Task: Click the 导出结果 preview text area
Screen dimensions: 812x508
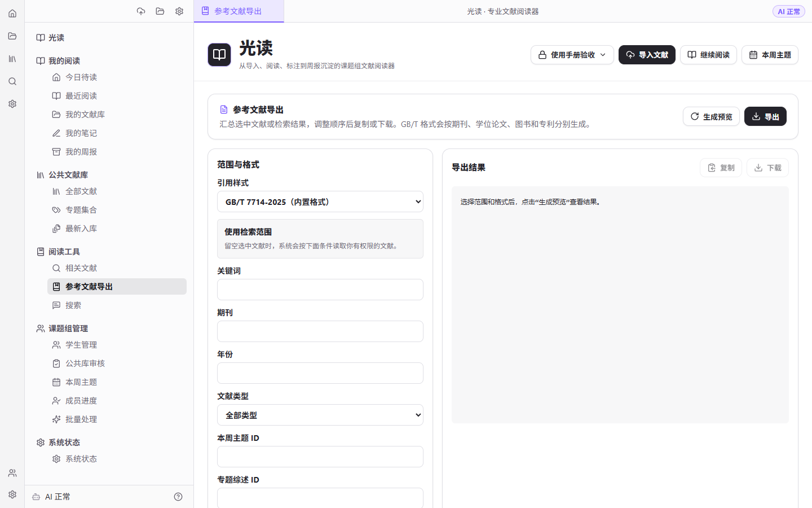Action: click(620, 305)
